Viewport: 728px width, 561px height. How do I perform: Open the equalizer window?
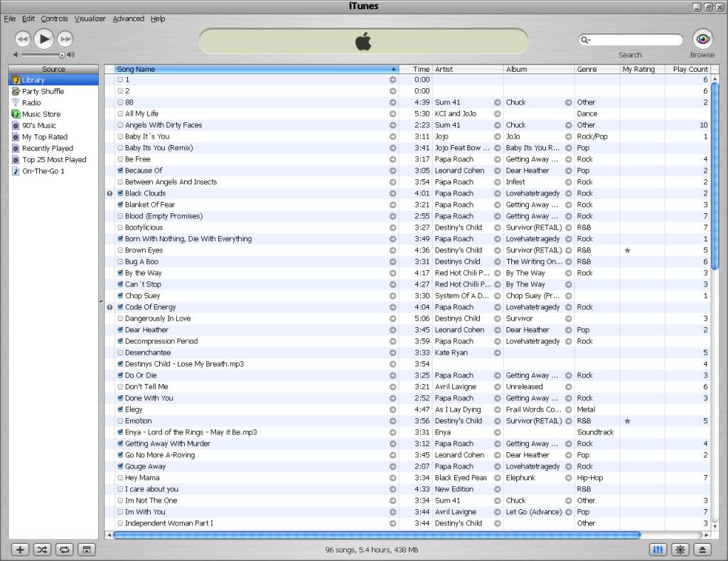point(658,550)
